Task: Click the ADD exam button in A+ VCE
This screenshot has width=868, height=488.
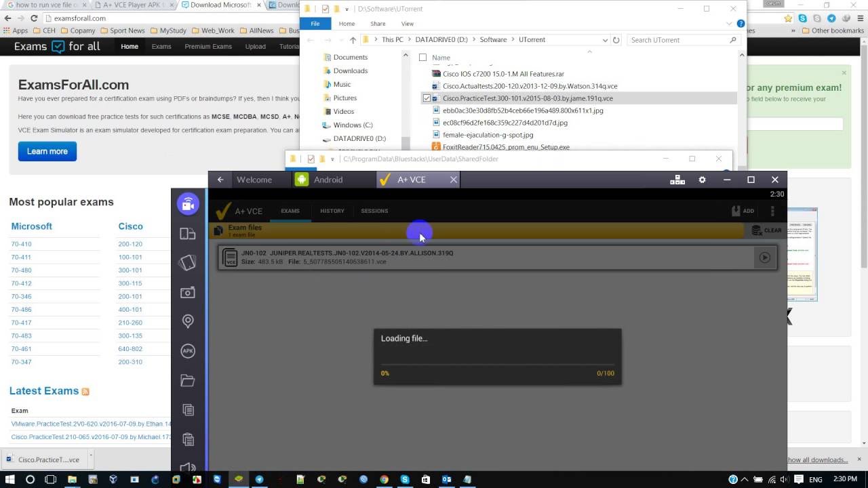Action: point(743,211)
